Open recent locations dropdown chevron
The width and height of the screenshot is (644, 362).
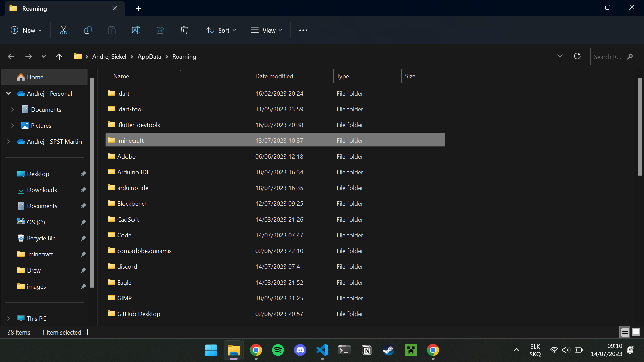tap(44, 57)
